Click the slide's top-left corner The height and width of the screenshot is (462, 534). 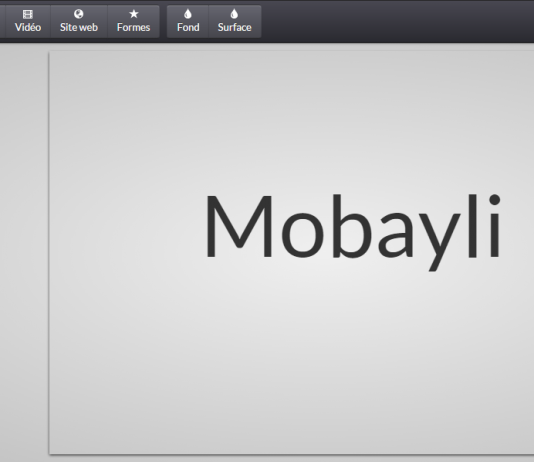point(50,53)
